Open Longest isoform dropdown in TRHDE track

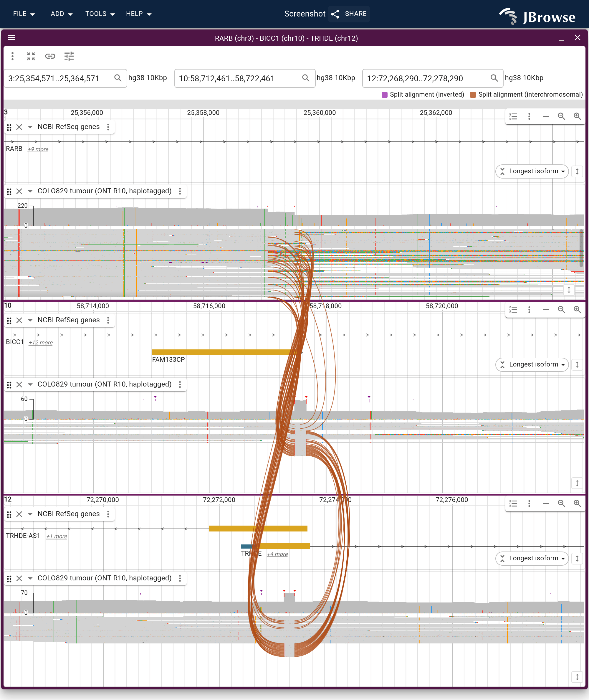(532, 558)
